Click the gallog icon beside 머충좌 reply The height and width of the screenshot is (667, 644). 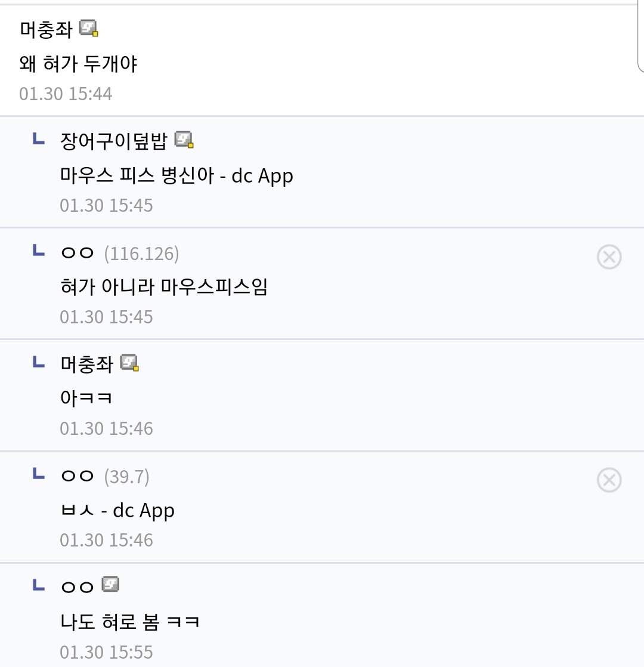pyautogui.click(x=129, y=363)
